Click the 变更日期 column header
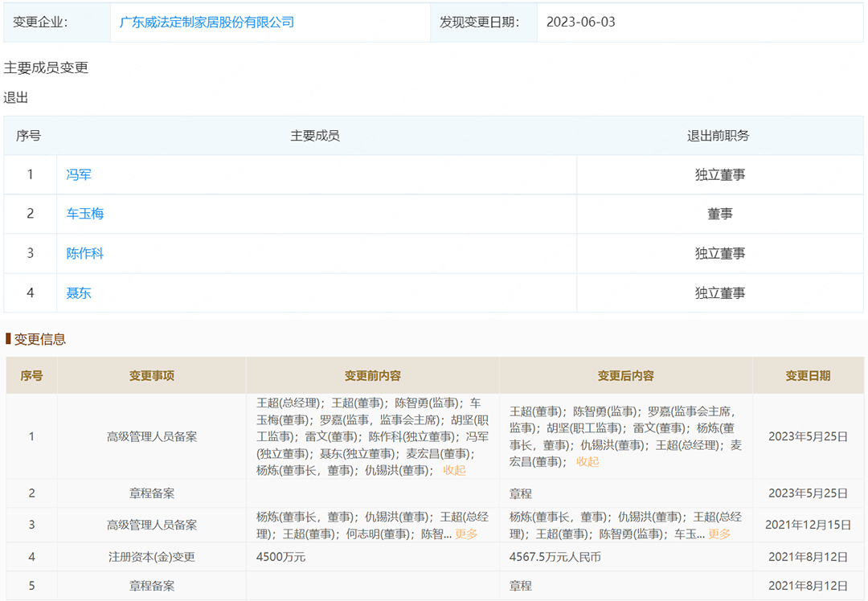Image resolution: width=868 pixels, height=601 pixels. (808, 376)
